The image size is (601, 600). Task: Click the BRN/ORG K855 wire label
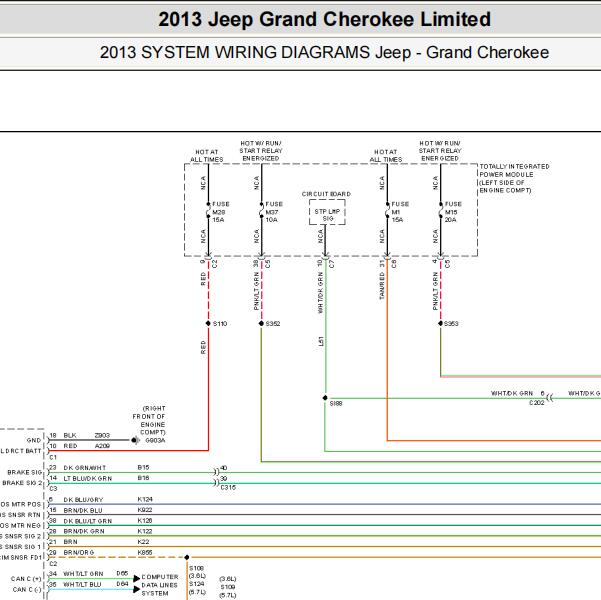click(x=82, y=552)
